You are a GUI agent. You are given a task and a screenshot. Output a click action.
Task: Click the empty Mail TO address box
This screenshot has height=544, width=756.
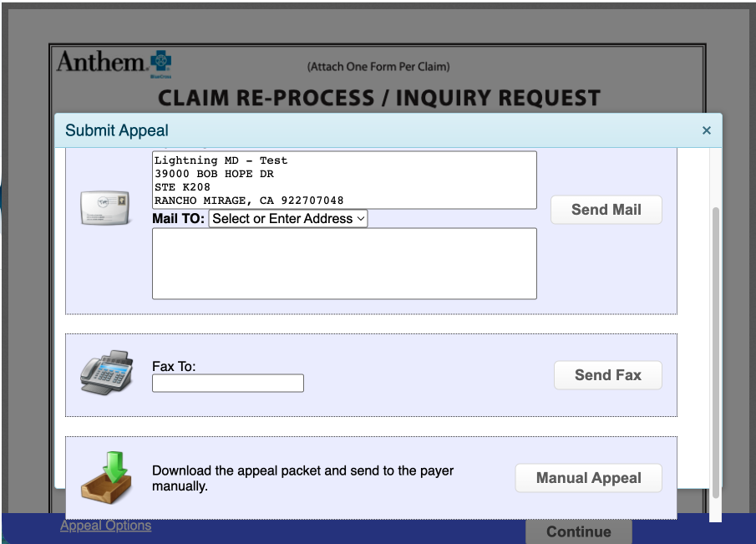(344, 263)
